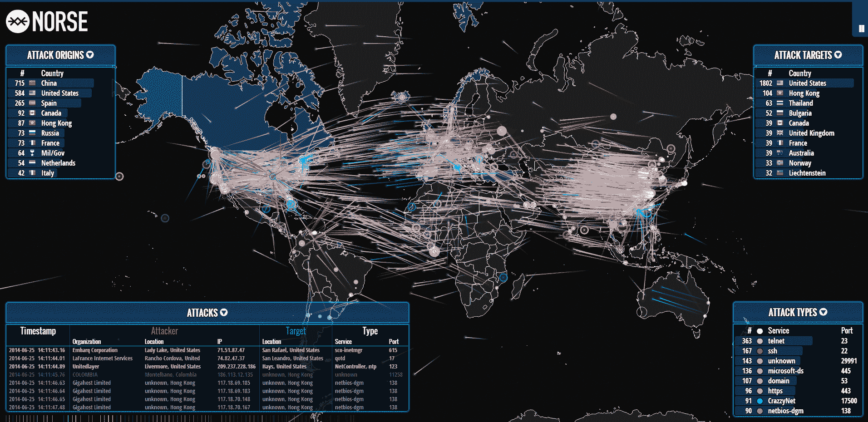Click the Russia flag icon
This screenshot has width=868, height=422.
pyautogui.click(x=32, y=133)
